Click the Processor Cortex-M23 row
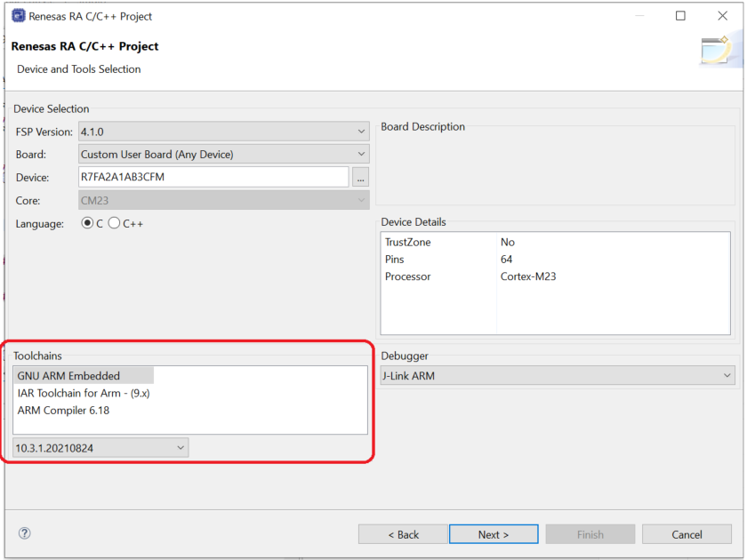 coord(555,276)
